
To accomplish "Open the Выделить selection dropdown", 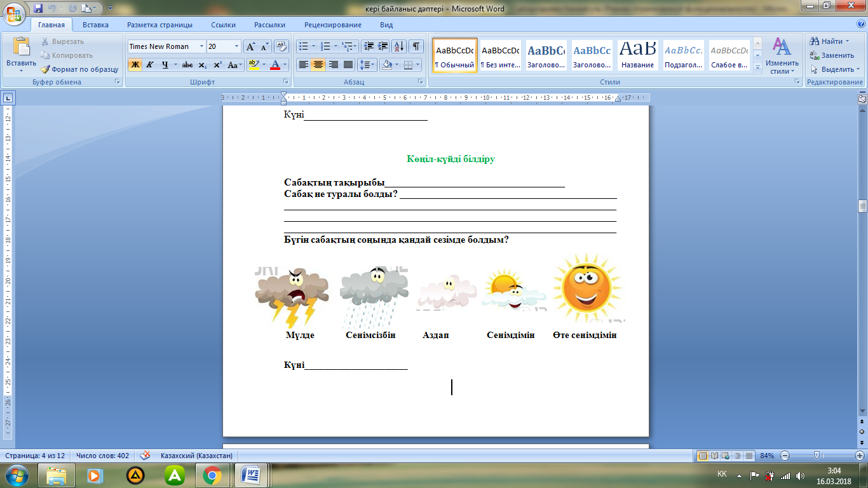I will coord(835,69).
